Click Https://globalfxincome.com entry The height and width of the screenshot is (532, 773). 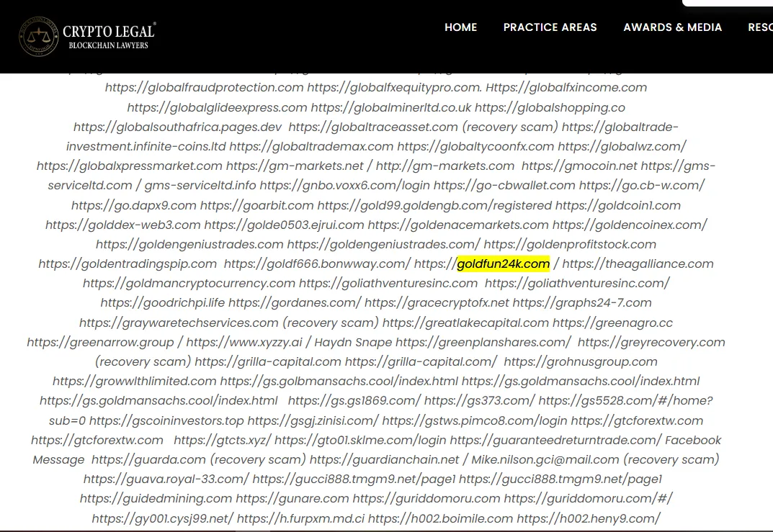(566, 88)
